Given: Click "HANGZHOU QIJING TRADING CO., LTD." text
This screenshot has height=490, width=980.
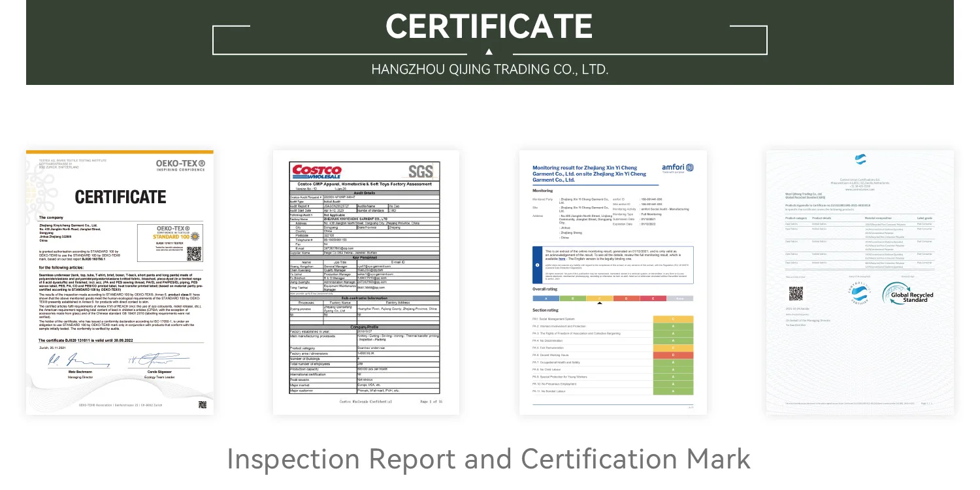Looking at the screenshot, I should (489, 69).
